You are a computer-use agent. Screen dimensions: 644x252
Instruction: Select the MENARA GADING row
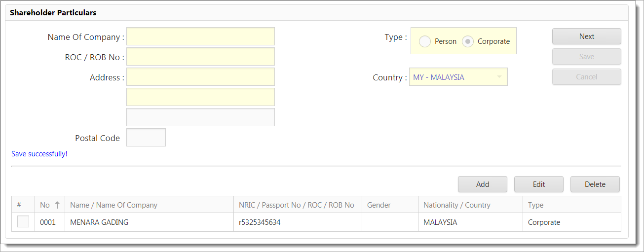coord(148,222)
